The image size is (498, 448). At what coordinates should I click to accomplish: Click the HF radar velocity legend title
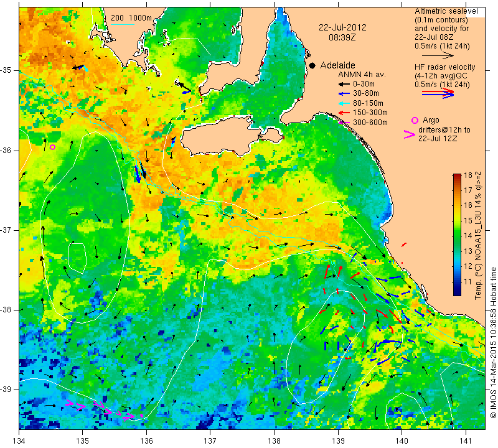444,67
